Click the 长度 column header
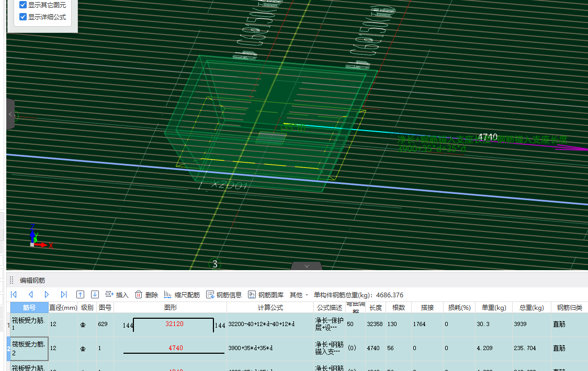Screen dimensions: 588x371 376,307
